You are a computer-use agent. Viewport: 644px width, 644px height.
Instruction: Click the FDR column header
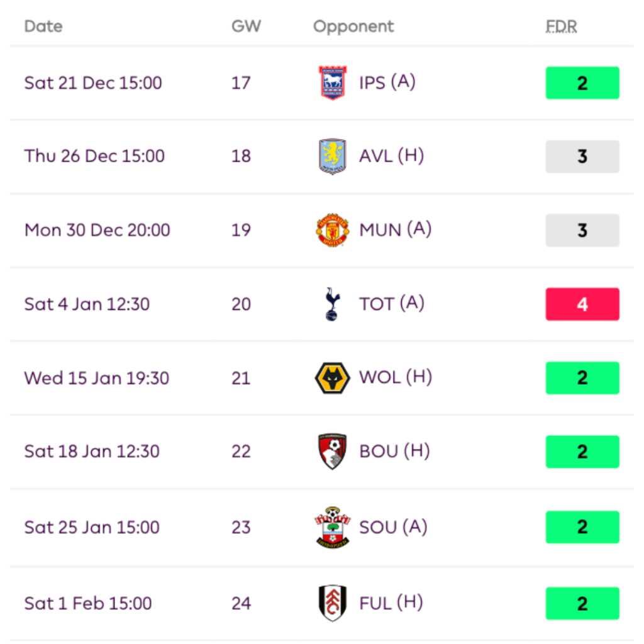click(561, 26)
